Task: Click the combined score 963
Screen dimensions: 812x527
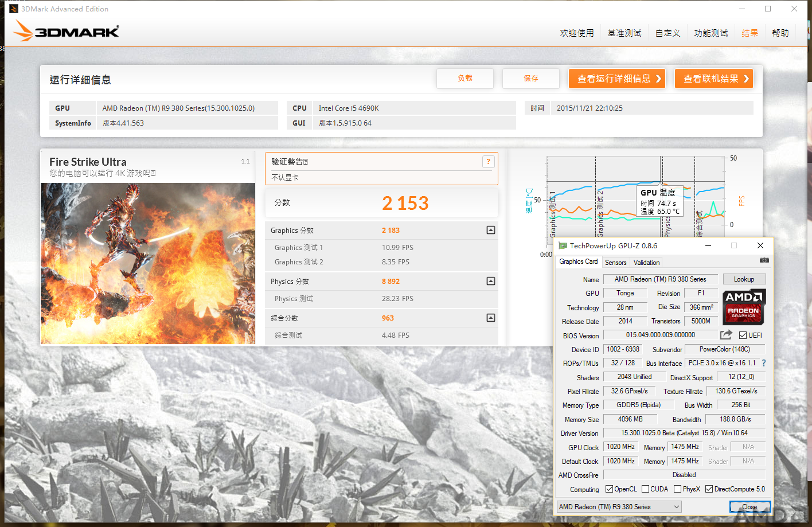Action: (x=388, y=318)
